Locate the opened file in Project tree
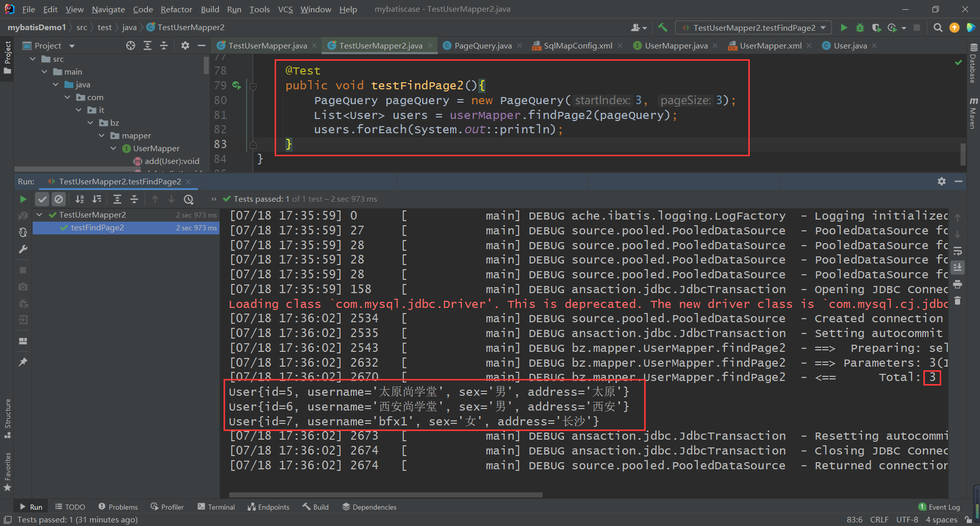This screenshot has width=980, height=526. coord(131,45)
